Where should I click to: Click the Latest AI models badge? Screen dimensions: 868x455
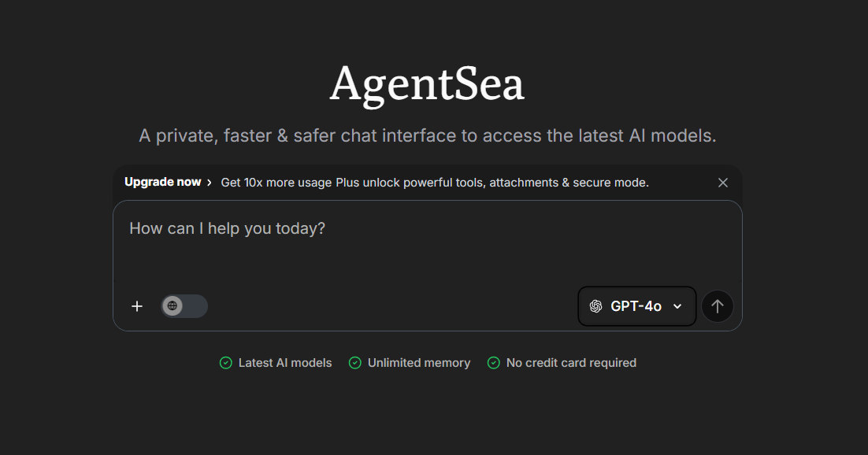(x=284, y=363)
